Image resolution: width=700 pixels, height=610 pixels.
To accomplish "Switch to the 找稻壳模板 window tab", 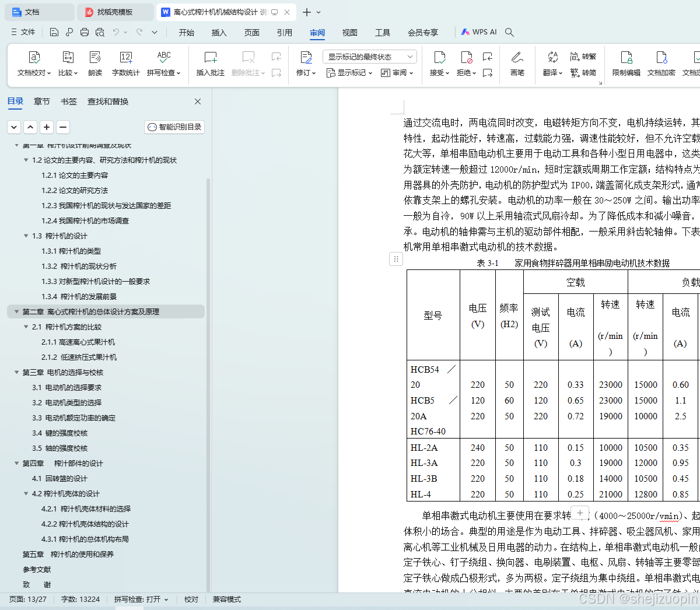I will point(115,12).
